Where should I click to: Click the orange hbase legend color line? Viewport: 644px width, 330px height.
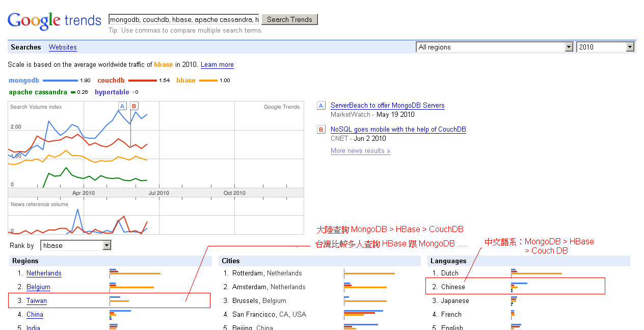tap(208, 81)
